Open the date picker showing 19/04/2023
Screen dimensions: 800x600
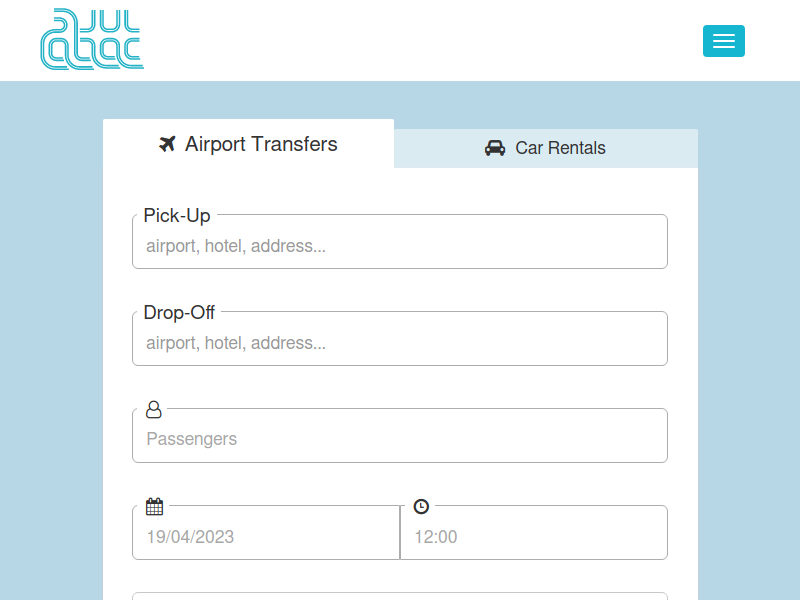tap(266, 537)
